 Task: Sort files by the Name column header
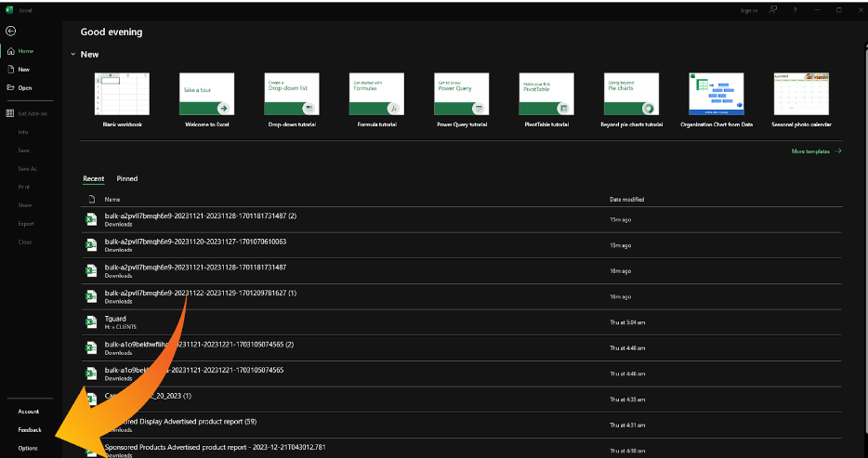tap(112, 199)
